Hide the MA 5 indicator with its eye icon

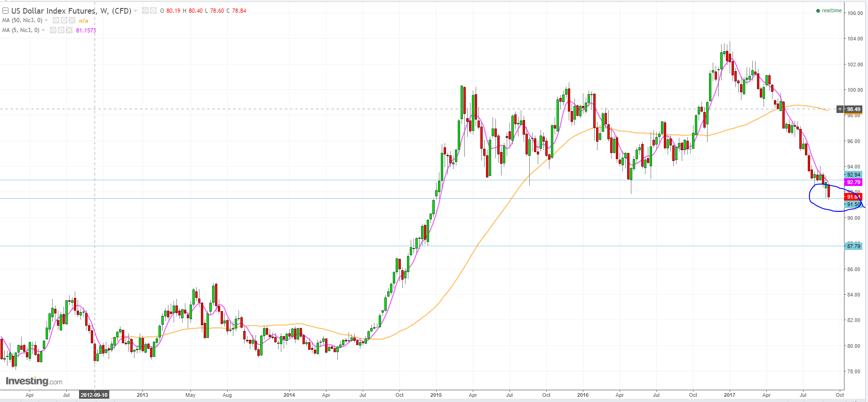(53, 30)
